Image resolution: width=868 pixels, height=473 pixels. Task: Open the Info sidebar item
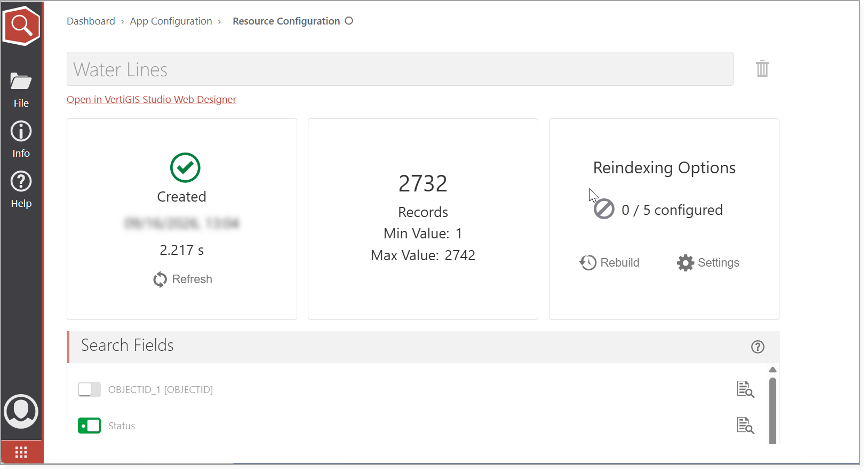tap(21, 139)
